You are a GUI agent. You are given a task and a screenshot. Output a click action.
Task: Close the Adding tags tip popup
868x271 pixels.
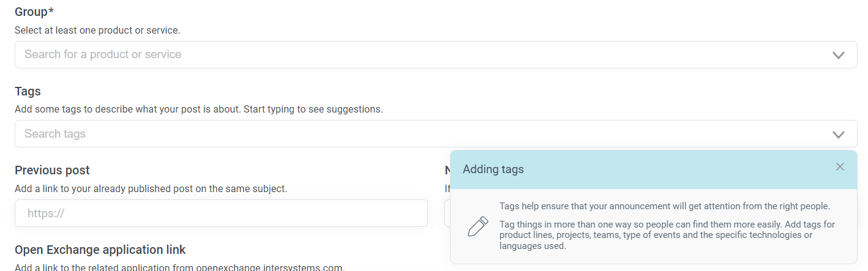click(x=840, y=167)
